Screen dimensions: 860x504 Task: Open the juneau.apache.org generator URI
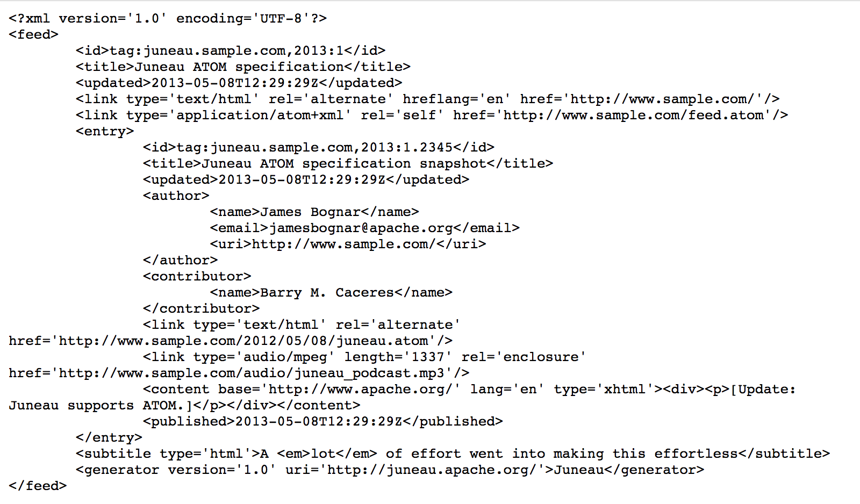click(432, 470)
